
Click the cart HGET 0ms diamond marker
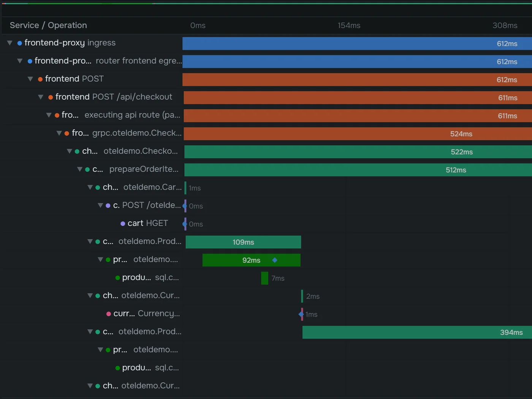tap(185, 224)
